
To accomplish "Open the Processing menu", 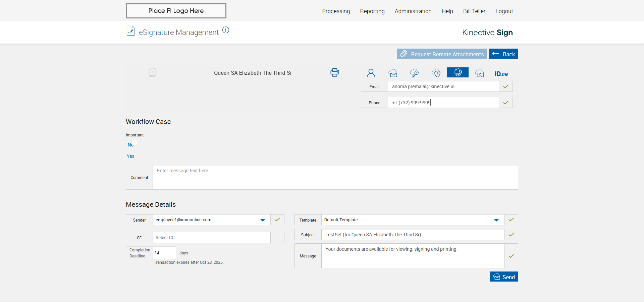I will point(336,11).
